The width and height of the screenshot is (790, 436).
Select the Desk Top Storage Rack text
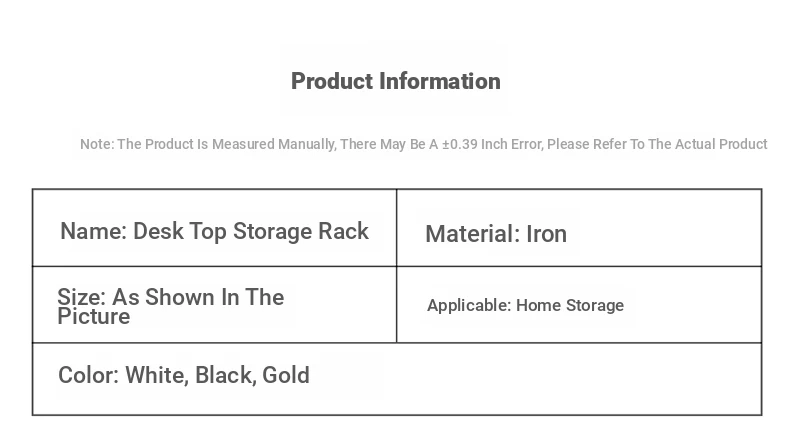(x=251, y=232)
